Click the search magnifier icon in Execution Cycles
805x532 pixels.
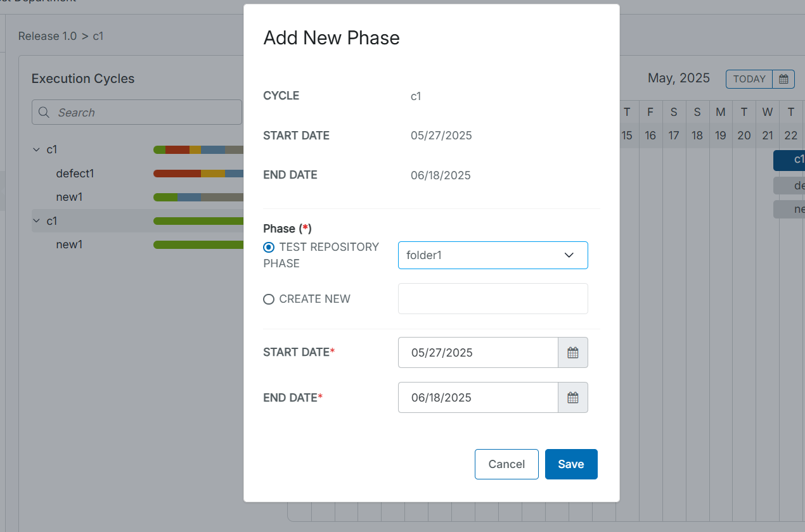44,113
